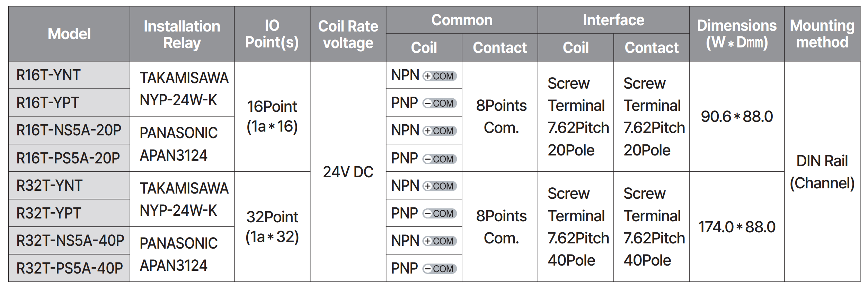Select the R32T-PS5A-40P model cell

69,268
